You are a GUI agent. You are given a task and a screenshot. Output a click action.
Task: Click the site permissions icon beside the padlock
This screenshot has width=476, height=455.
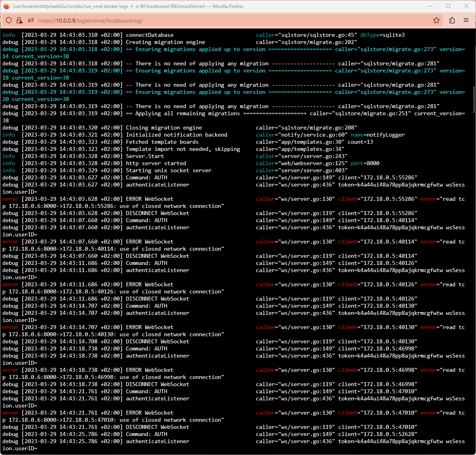[x=30, y=20]
